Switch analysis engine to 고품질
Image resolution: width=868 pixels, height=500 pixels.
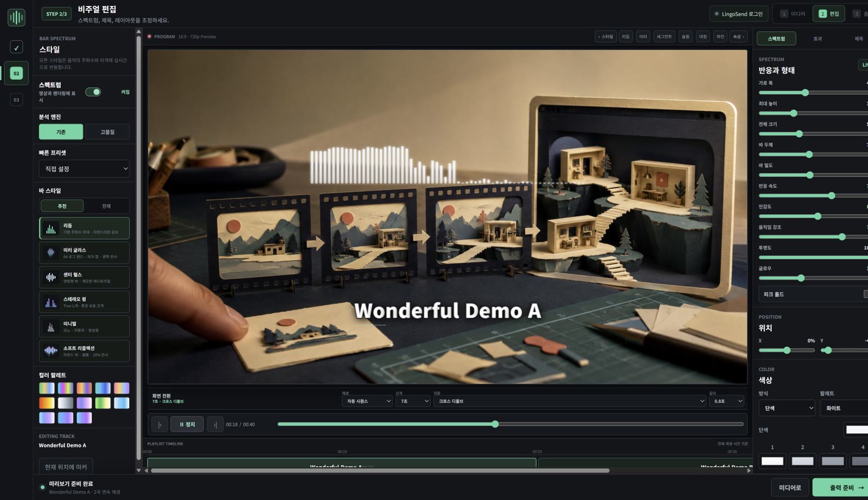tap(107, 132)
